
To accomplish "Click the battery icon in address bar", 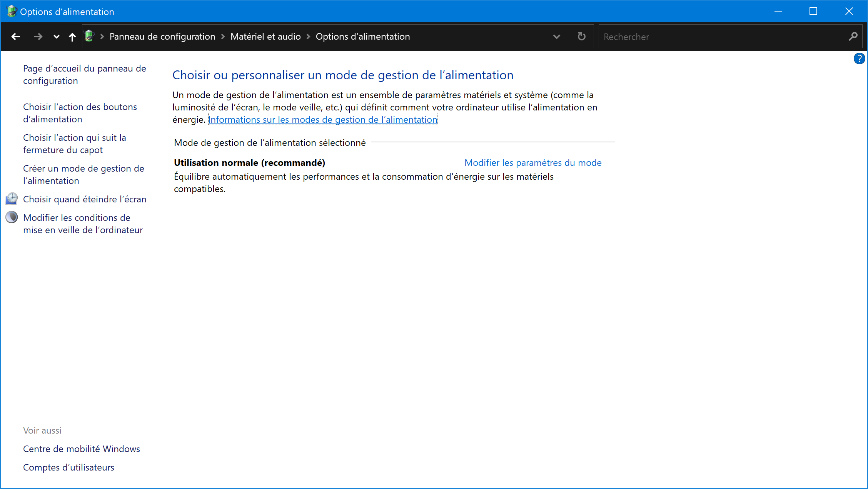I will 89,36.
